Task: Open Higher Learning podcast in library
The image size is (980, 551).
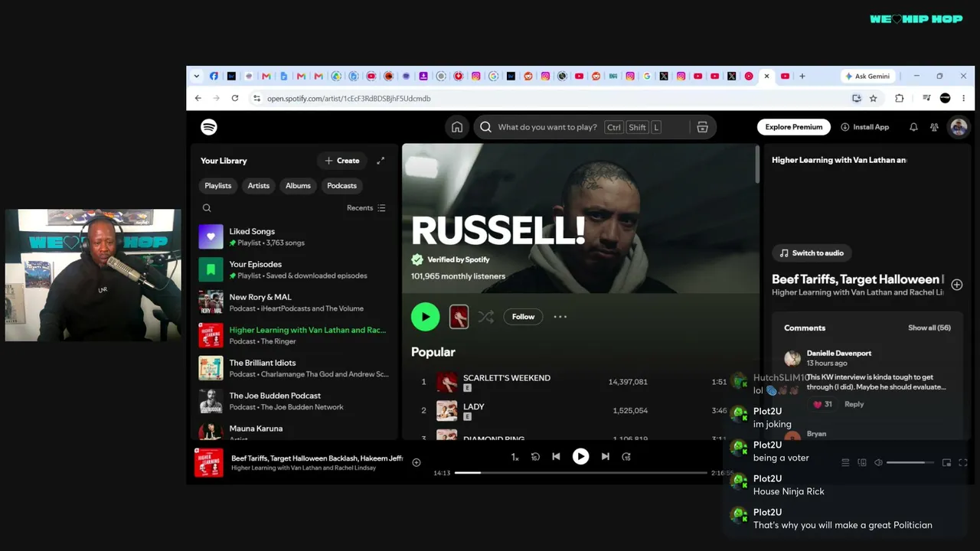Action: [294, 336]
